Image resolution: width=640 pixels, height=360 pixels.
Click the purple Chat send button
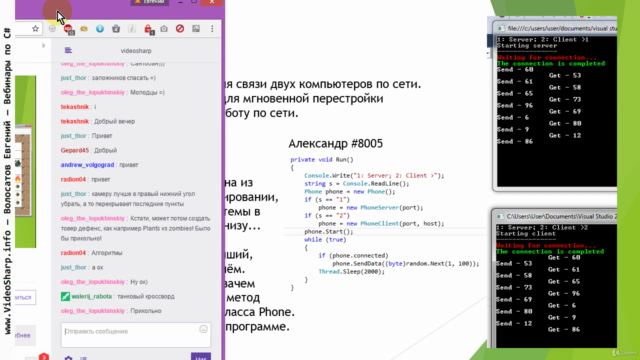pyautogui.click(x=201, y=357)
